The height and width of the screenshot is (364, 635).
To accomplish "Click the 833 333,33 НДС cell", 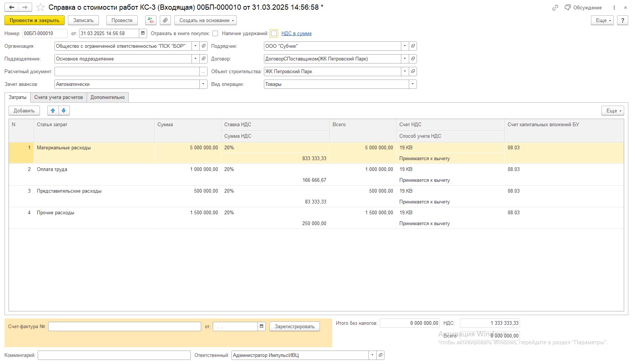I will click(275, 158).
